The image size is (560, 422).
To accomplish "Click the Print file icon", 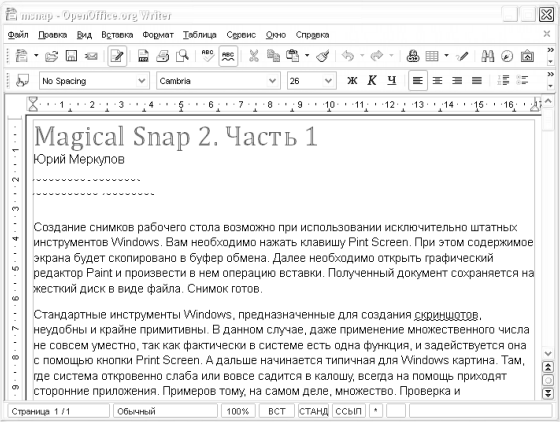I will coord(163,56).
